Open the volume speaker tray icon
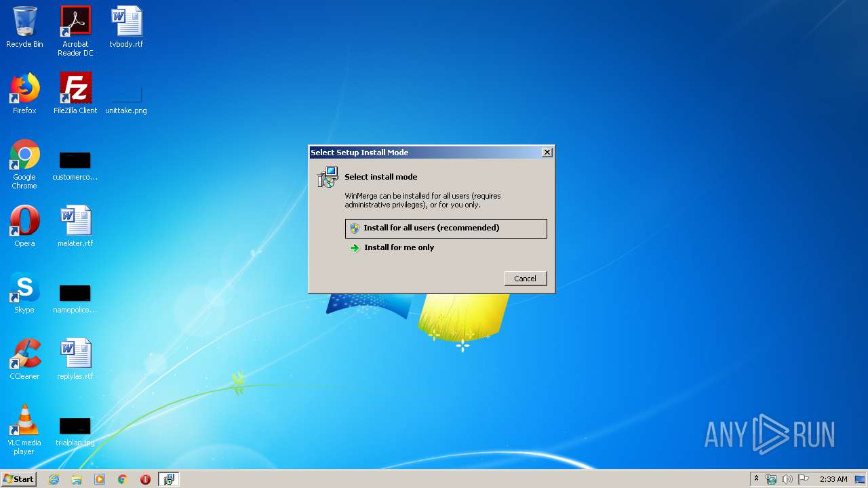This screenshot has width=868, height=488. pos(787,479)
